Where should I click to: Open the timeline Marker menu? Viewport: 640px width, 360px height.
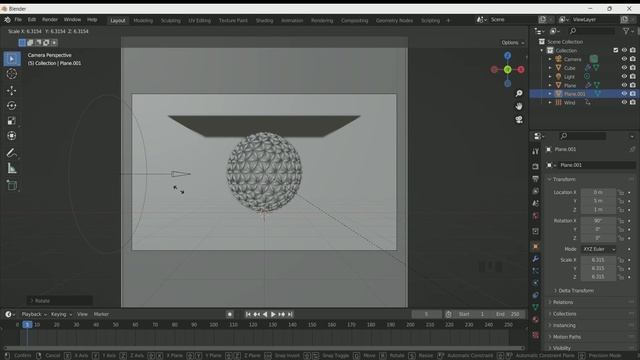pyautogui.click(x=101, y=314)
